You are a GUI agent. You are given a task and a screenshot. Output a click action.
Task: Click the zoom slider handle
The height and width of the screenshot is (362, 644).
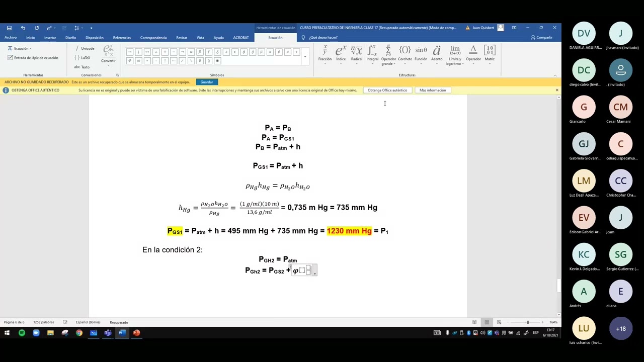(528, 322)
